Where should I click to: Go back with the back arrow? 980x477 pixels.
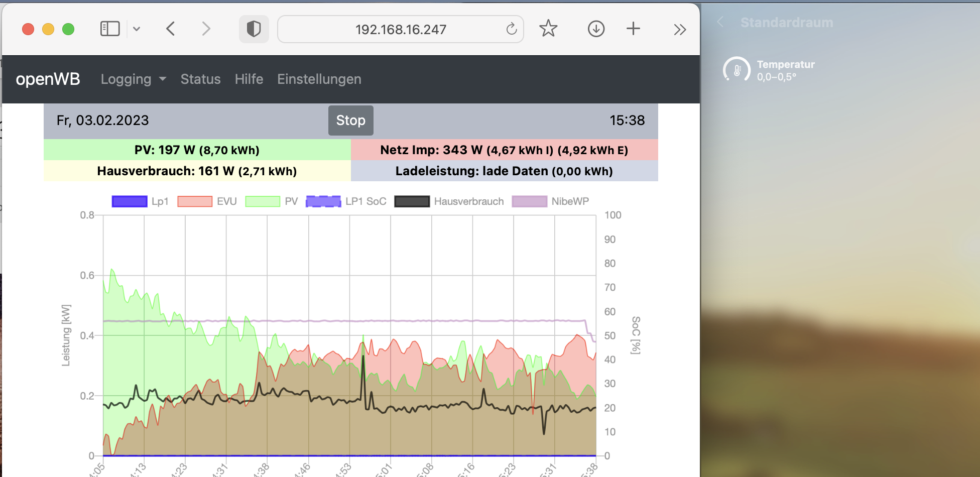(x=171, y=29)
